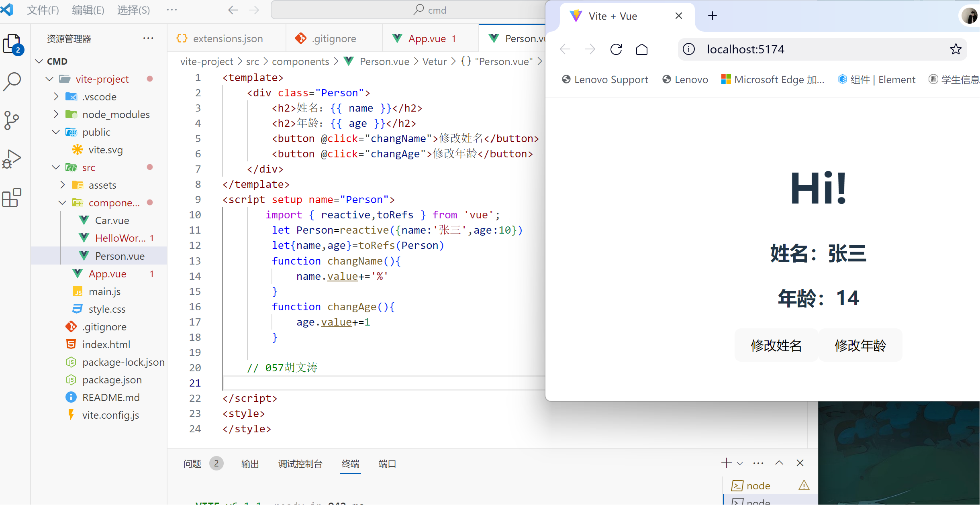Click components breadcrumb in editor path

tap(300, 61)
